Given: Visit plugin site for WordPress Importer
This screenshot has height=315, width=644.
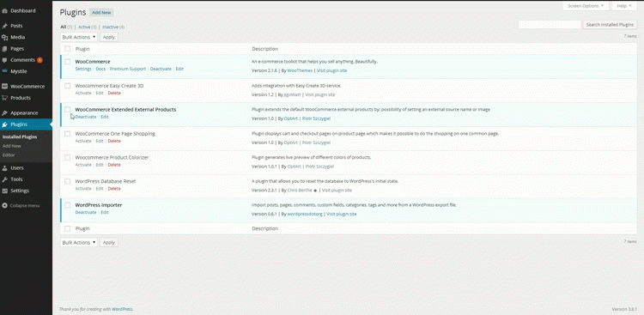Looking at the screenshot, I should coord(341,214).
